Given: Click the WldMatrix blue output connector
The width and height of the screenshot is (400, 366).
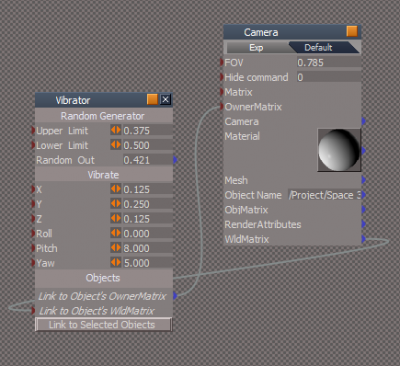Looking at the screenshot, I should (364, 239).
